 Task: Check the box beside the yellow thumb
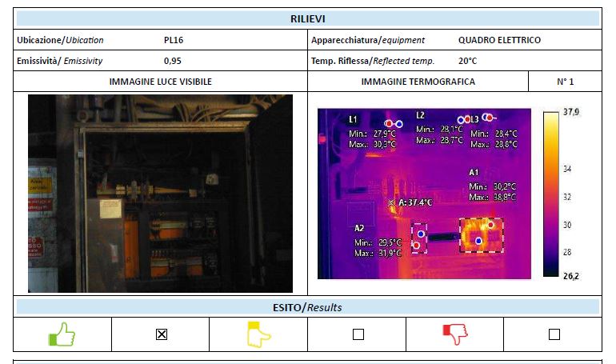point(358,334)
